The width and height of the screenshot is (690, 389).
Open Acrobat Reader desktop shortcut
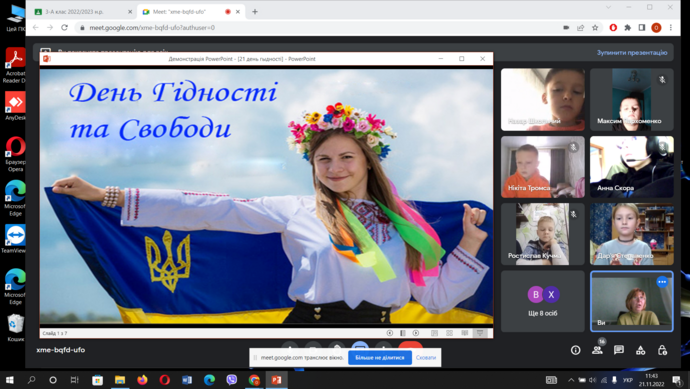click(15, 65)
